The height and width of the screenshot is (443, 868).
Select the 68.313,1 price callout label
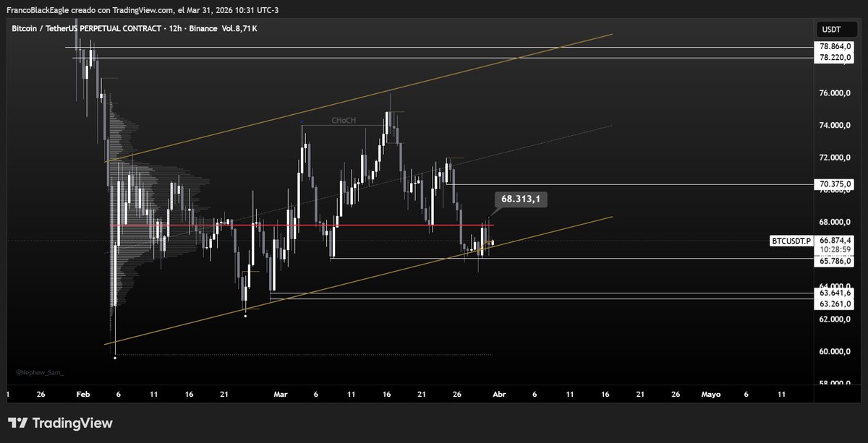tap(521, 199)
